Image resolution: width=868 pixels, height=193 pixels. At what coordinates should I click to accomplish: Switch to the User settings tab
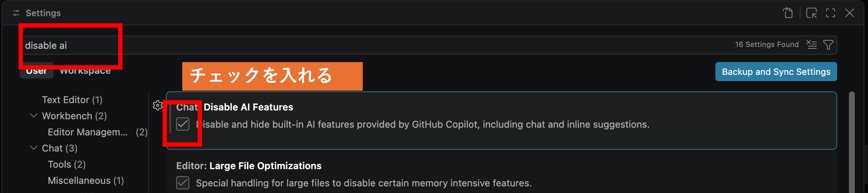(36, 71)
